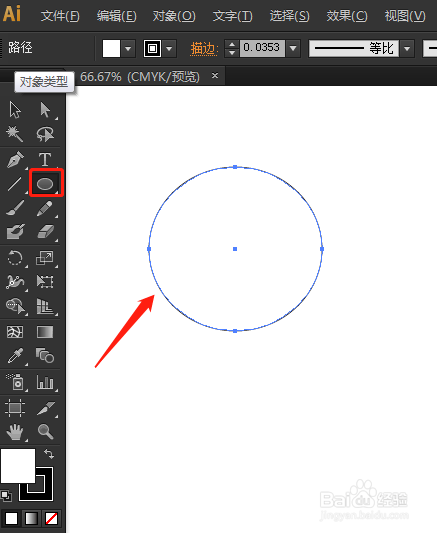The image size is (437, 533).
Task: Activate the Artboard tool
Action: coord(15,408)
